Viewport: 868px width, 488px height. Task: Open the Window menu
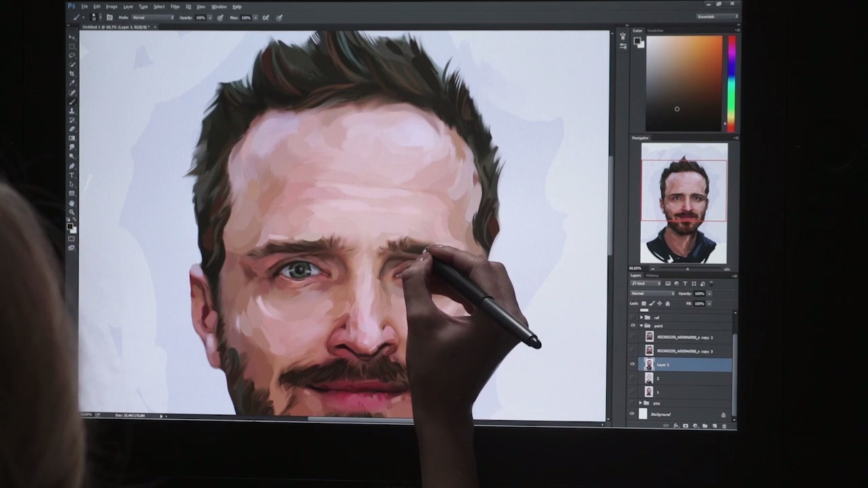(x=219, y=7)
